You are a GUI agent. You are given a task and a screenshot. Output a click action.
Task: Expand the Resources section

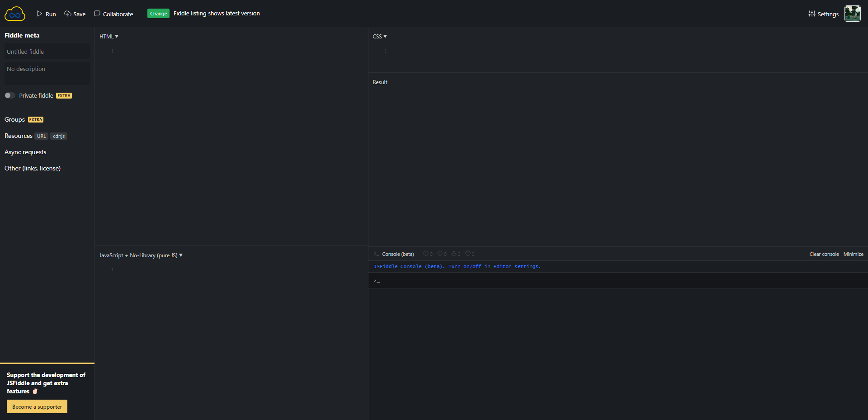pos(19,136)
